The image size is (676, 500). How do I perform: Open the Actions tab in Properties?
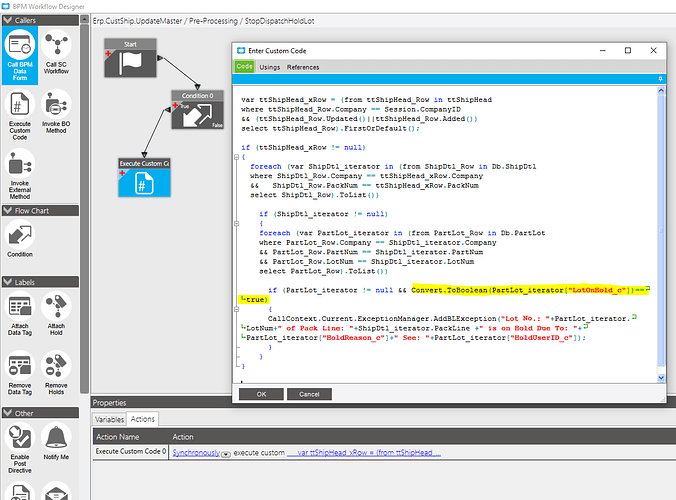[143, 419]
